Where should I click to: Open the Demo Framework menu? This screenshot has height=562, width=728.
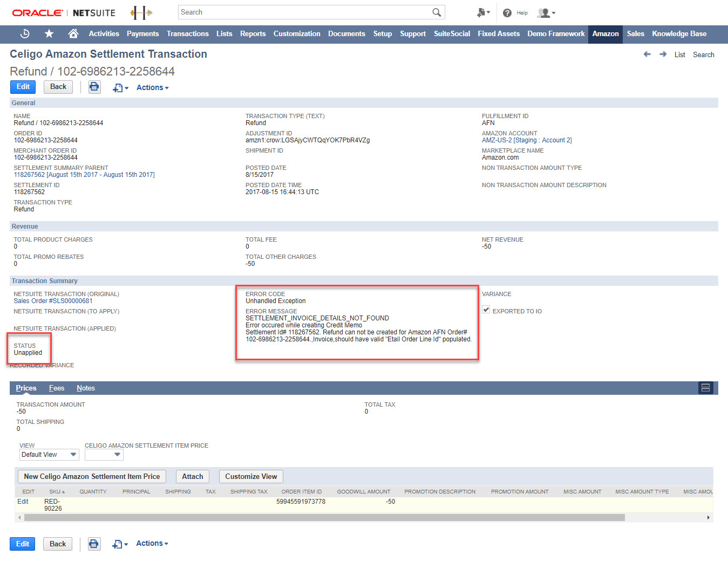[556, 33]
